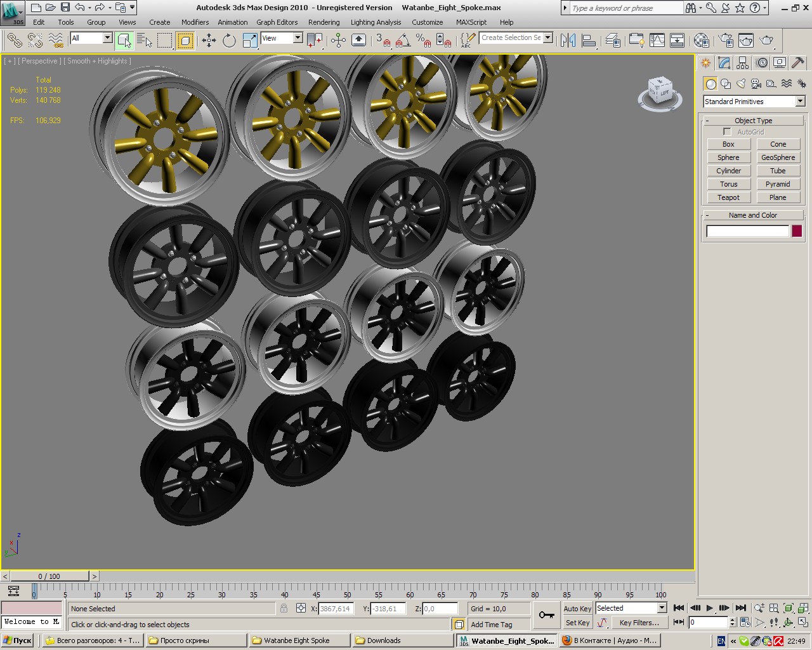
Task: Click the Select by Name icon
Action: (x=145, y=41)
